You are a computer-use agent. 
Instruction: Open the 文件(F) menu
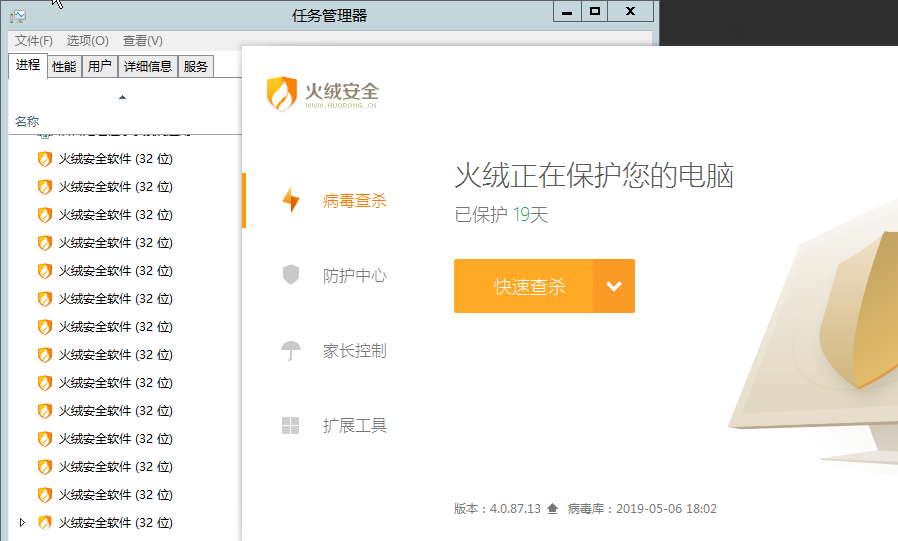(33, 41)
